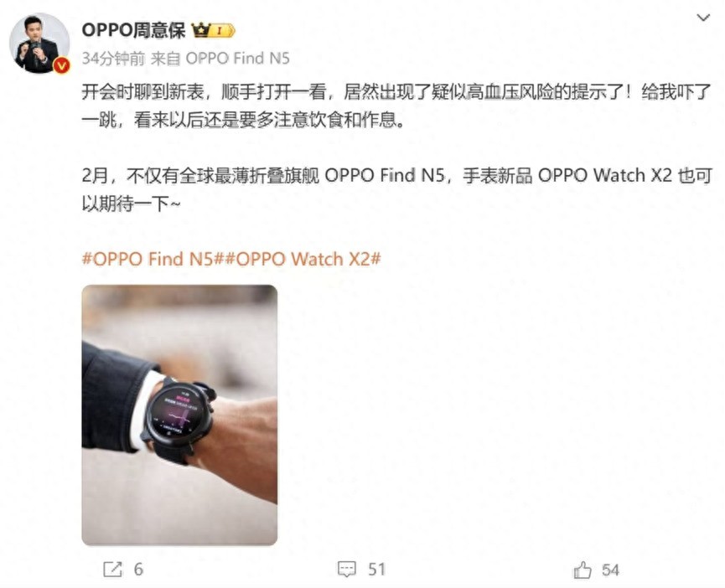Click the paragraph starting with 2月

click(x=396, y=189)
